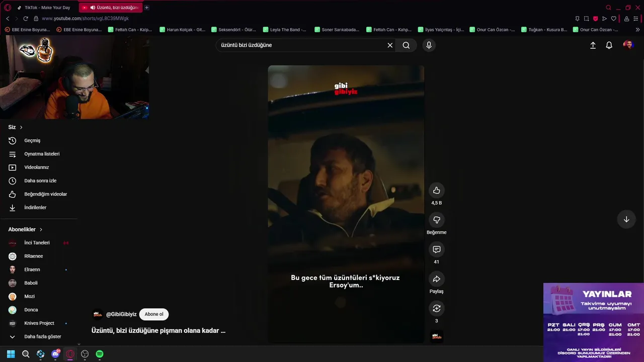Viewport: 644px width, 362px height.
Task: Open a new browser tab with plus button
Action: coord(146,8)
